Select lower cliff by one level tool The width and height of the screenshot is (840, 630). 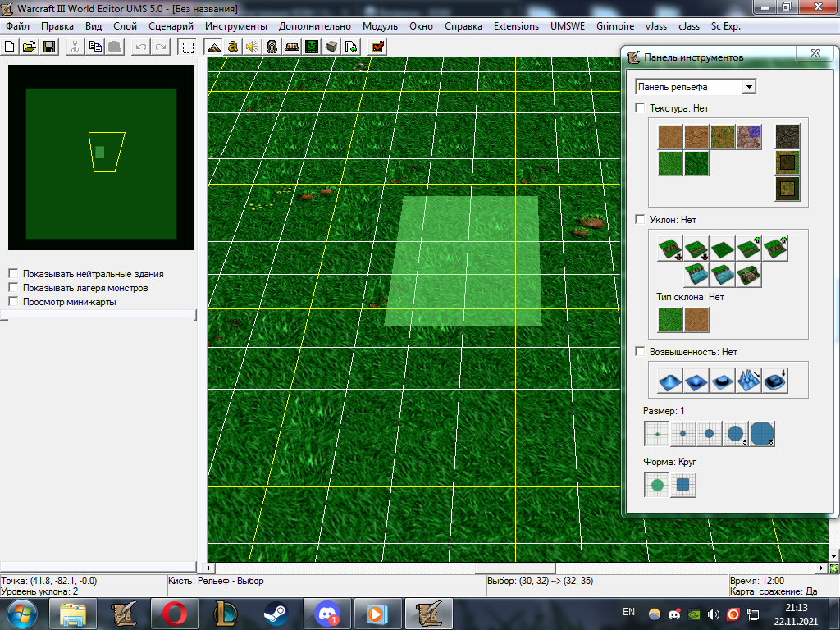click(x=696, y=249)
